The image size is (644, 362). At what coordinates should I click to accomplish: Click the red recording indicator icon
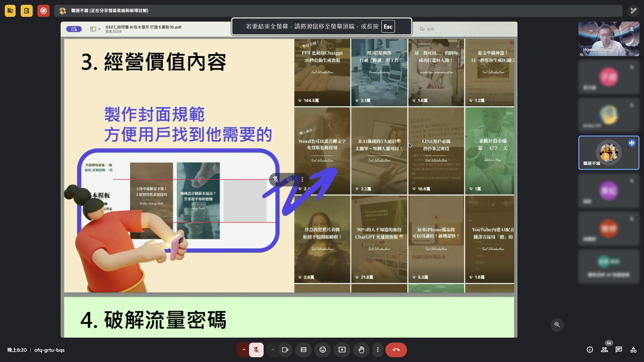click(x=43, y=11)
